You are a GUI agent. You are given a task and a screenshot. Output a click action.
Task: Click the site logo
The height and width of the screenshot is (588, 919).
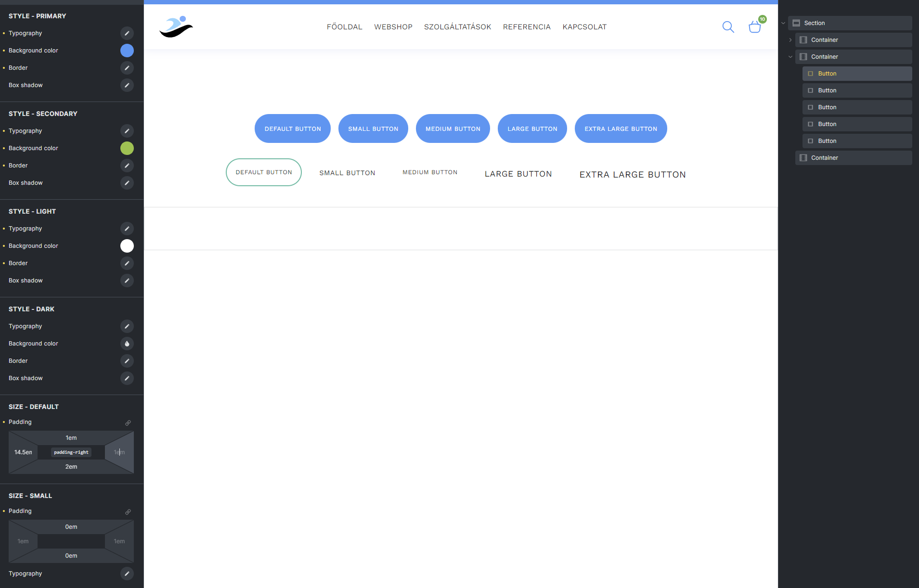pyautogui.click(x=176, y=27)
